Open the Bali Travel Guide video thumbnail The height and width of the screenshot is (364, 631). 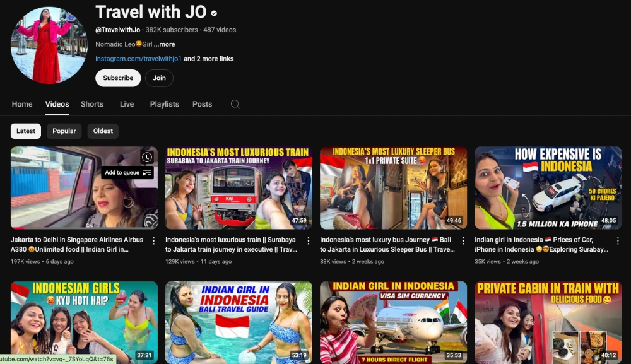click(239, 322)
